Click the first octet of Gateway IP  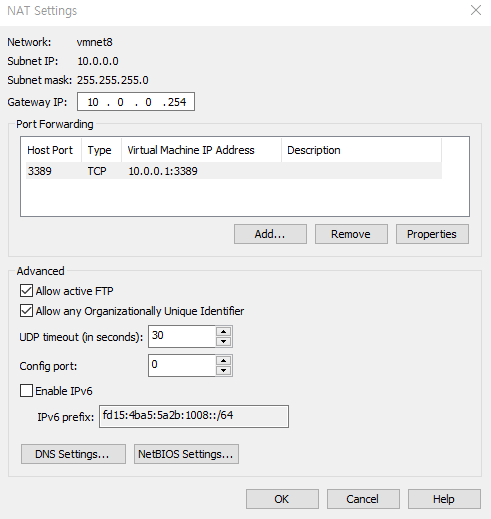(x=93, y=102)
